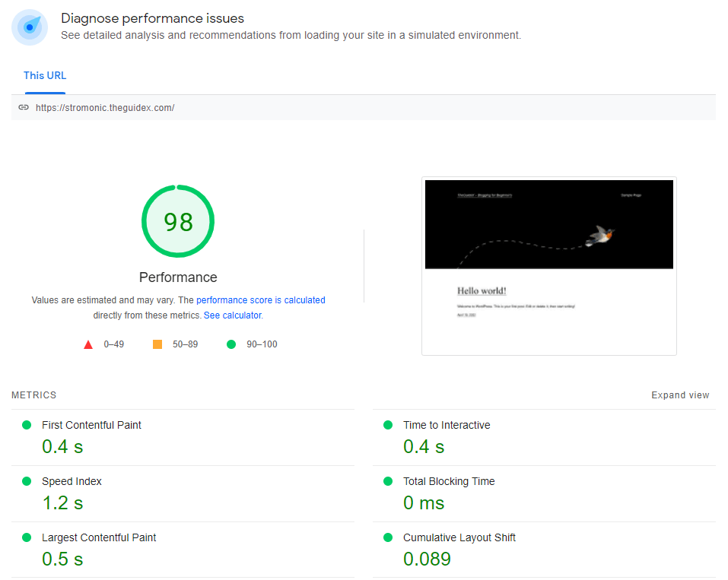Select the green circle 90–100 legend icon
The image size is (728, 580).
click(230, 344)
